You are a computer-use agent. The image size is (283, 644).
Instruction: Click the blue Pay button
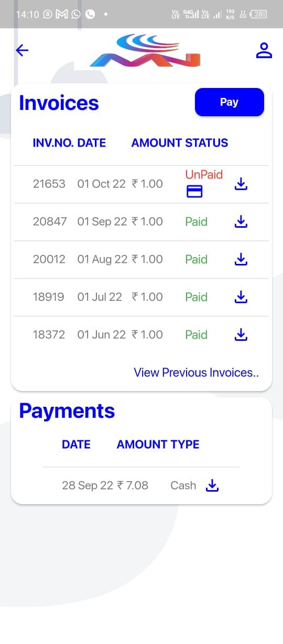coord(230,102)
